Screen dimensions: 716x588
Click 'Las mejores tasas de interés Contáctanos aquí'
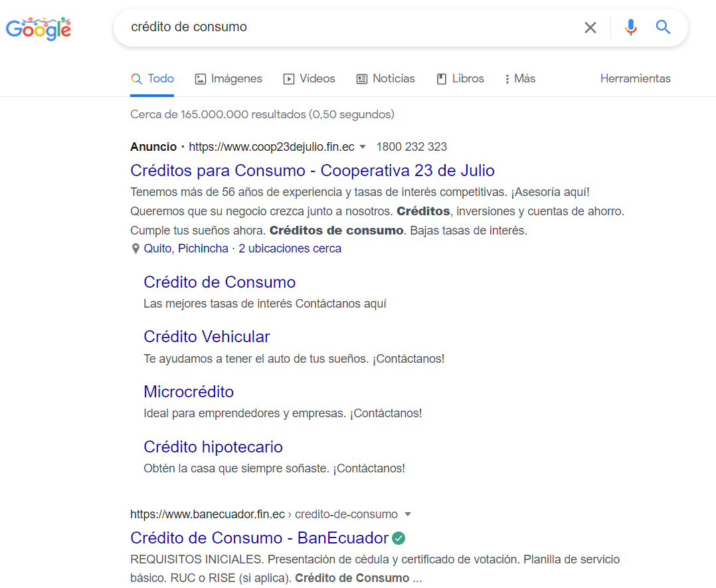(265, 304)
